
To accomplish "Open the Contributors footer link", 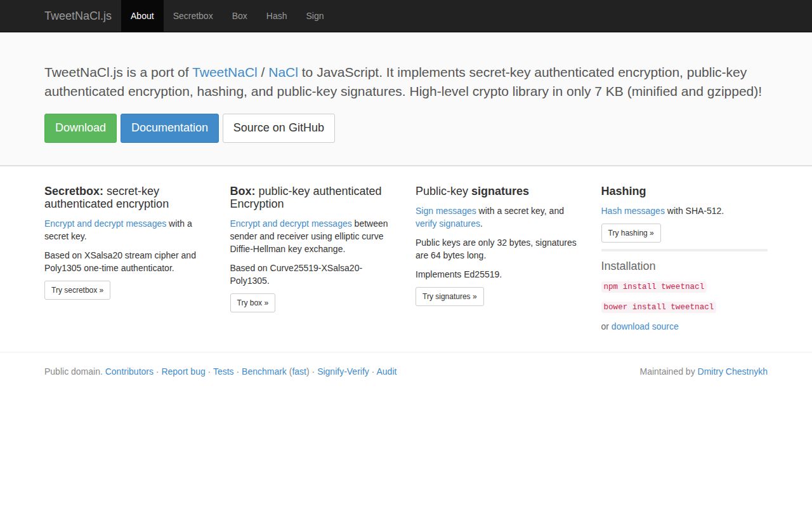I will point(129,371).
